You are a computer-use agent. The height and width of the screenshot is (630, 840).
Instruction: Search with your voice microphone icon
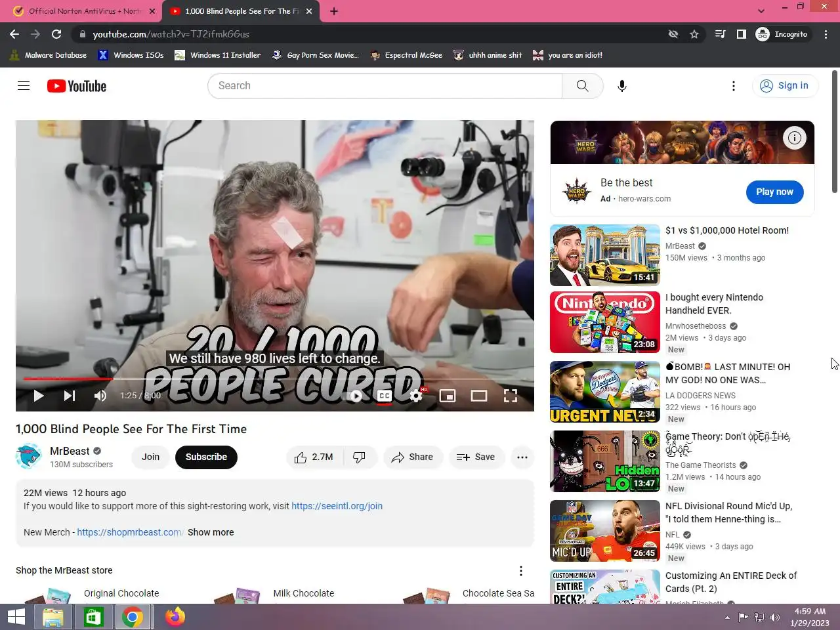point(622,86)
